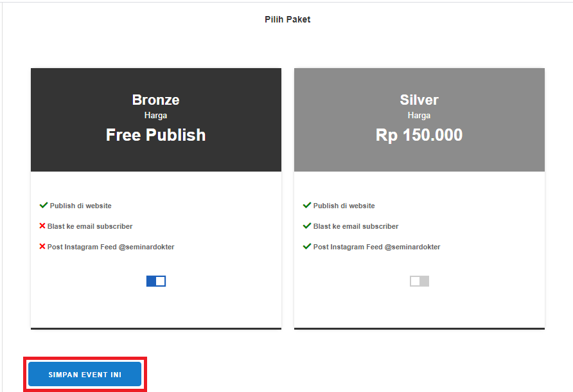Click green checkmark beside Silver Blast ke email
Image resolution: width=573 pixels, height=392 pixels.
pyautogui.click(x=307, y=226)
